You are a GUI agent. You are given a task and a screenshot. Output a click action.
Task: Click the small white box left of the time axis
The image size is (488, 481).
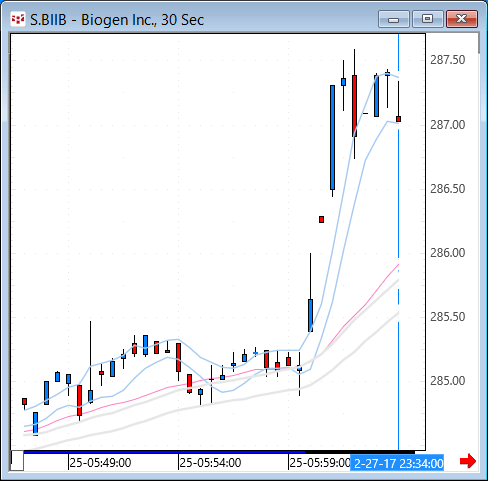point(17,461)
